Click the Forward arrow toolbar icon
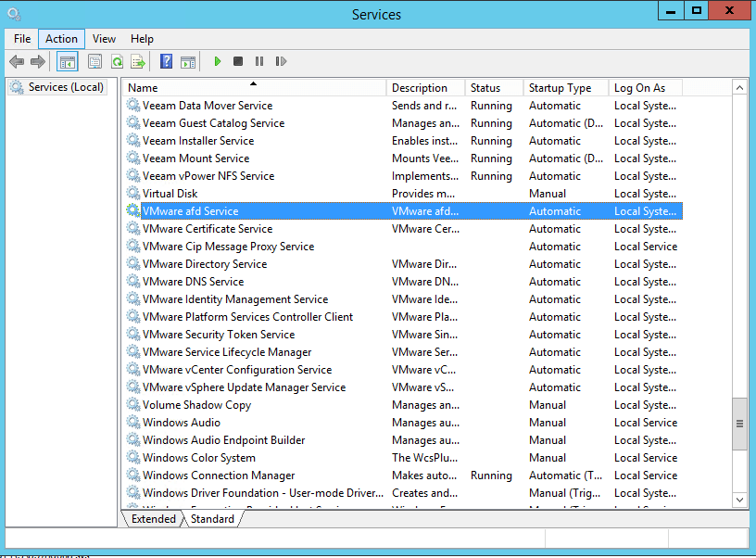The height and width of the screenshot is (558, 756). tap(38, 62)
